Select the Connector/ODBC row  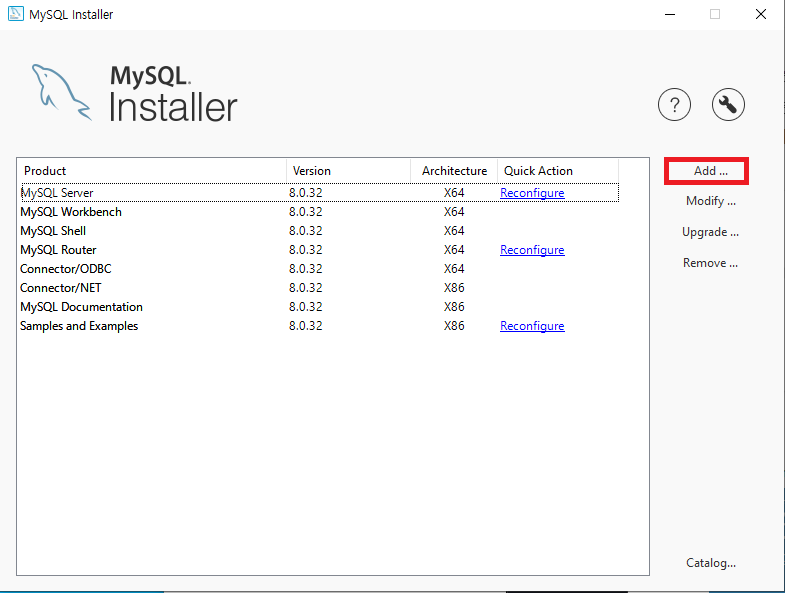(x=319, y=269)
